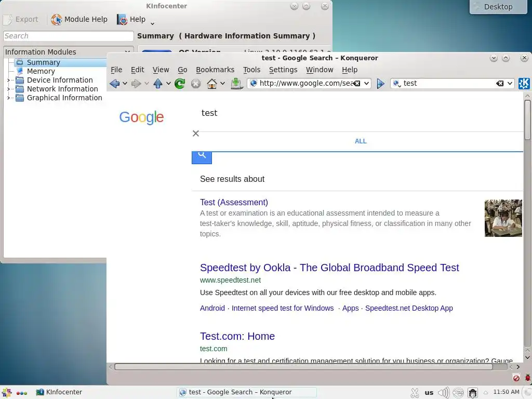Open the View menu
Viewport: 532px width, 399px height.
161,70
